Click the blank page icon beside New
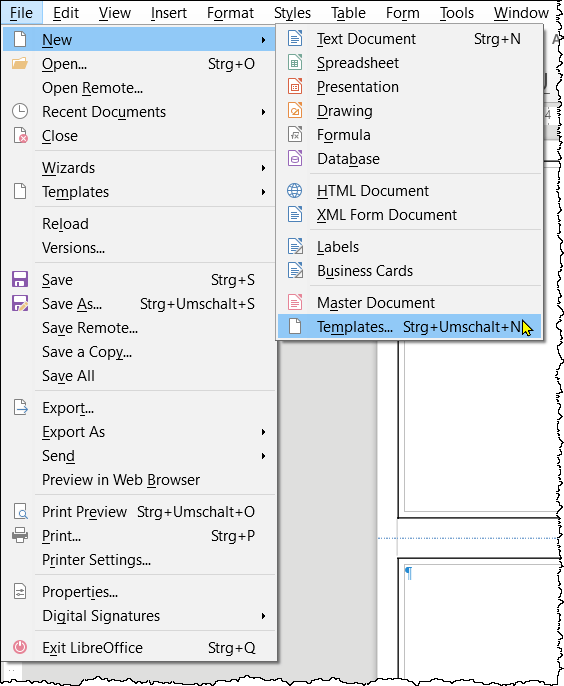The image size is (564, 686). pos(20,39)
